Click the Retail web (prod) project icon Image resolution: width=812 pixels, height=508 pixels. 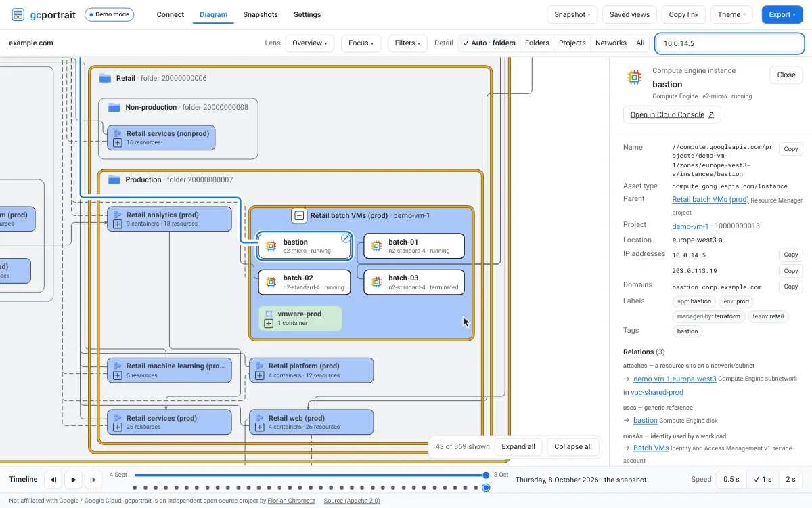coord(259,418)
